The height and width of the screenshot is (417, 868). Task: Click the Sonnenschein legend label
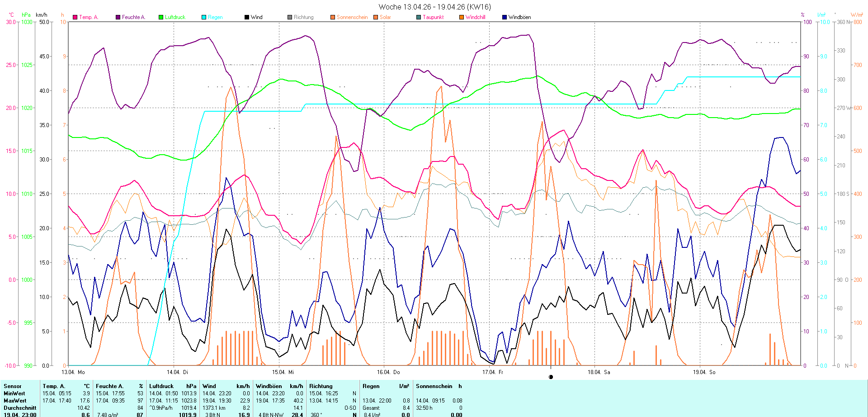coord(352,17)
